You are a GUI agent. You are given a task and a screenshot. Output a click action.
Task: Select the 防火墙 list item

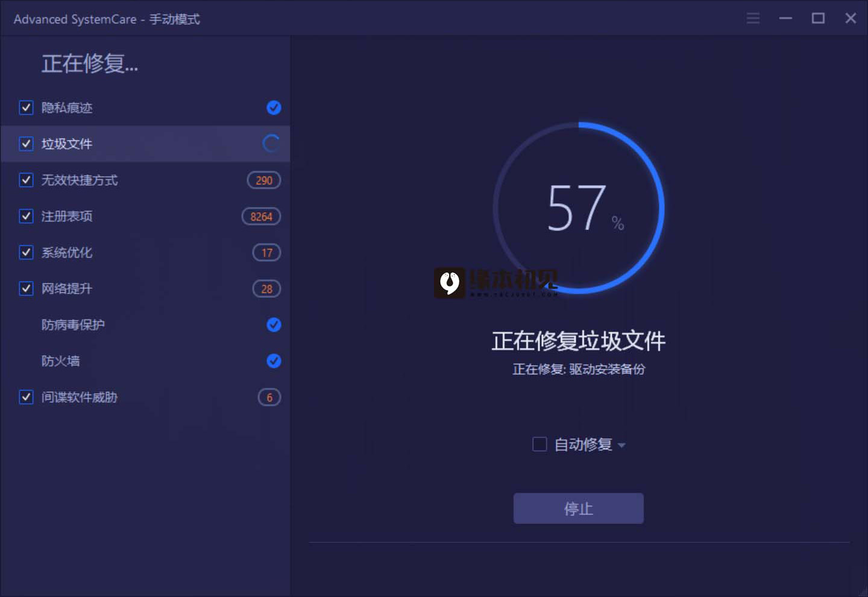(145, 361)
